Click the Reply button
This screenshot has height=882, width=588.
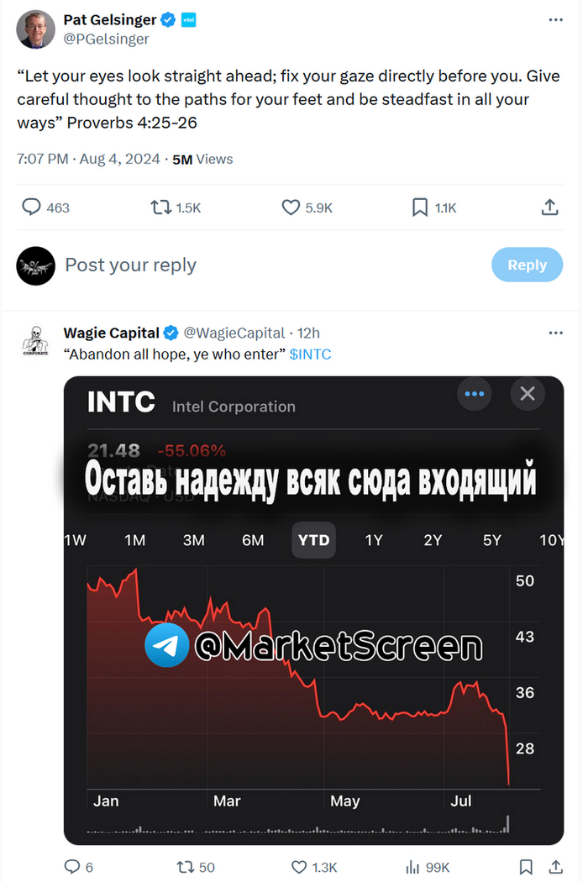[x=527, y=265]
